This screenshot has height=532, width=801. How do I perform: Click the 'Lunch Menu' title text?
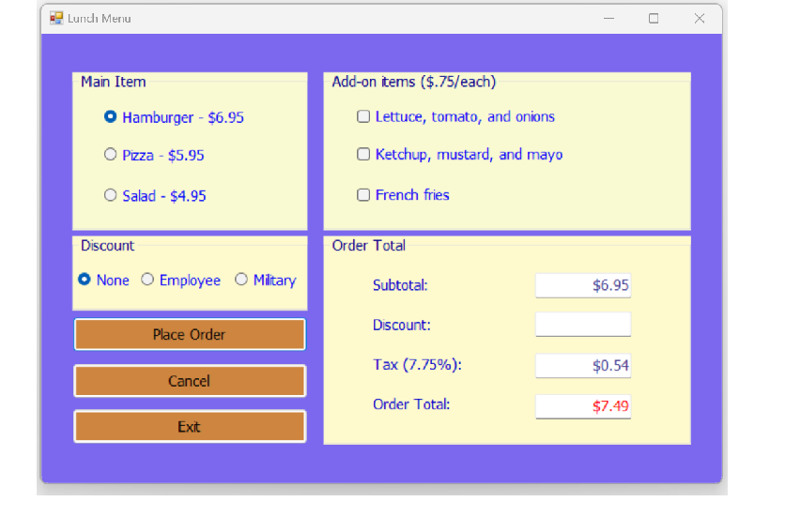tap(100, 19)
